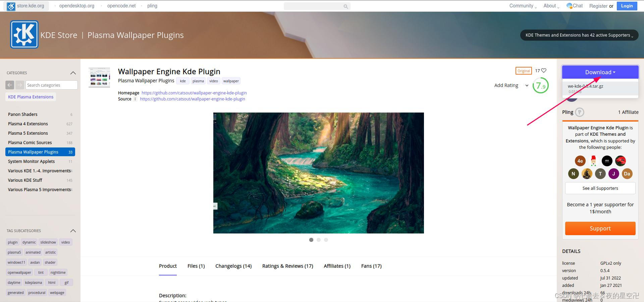Viewport: 644px width, 302px height.
Task: Click the orange Support button
Action: (x=600, y=228)
